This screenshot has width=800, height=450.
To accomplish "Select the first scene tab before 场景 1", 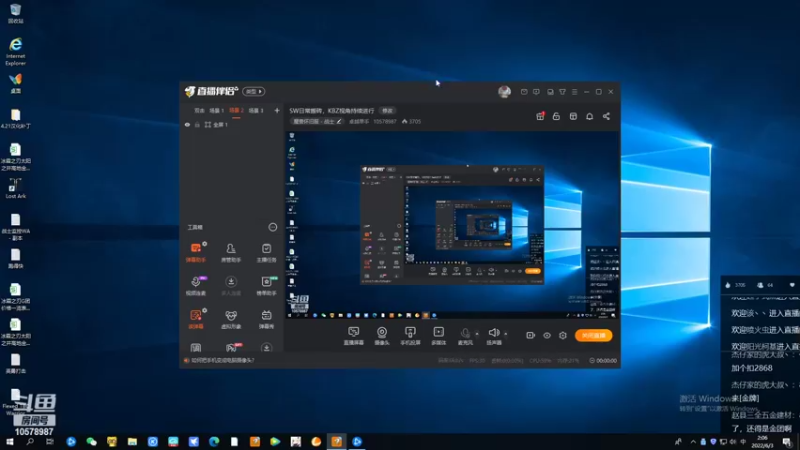I will [x=199, y=111].
